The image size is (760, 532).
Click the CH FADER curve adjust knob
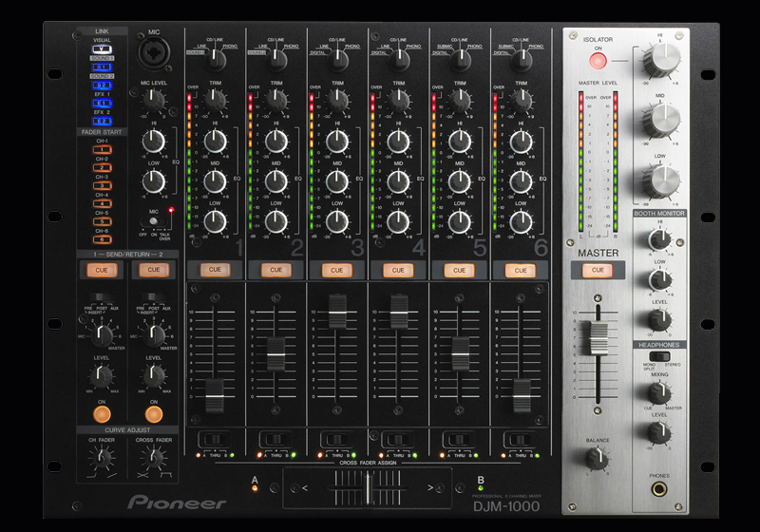(102, 457)
